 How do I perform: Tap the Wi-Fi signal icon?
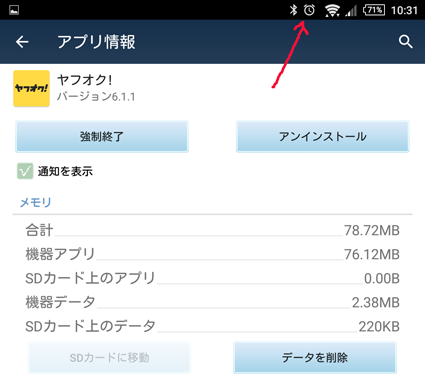coord(332,10)
